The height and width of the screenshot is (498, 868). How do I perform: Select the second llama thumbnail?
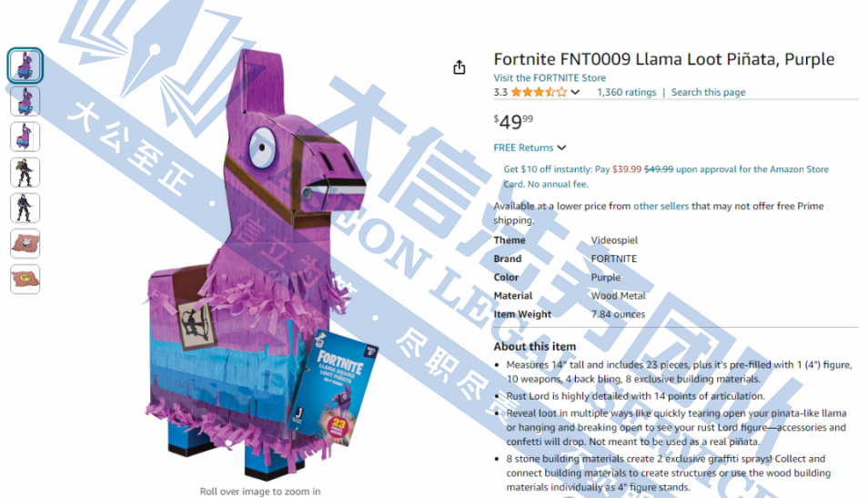click(25, 101)
